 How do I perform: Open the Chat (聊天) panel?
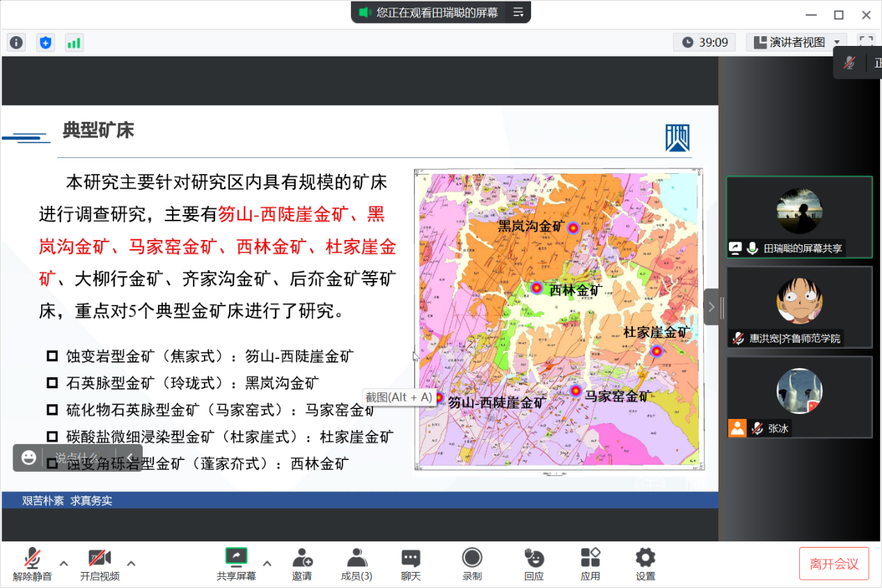pos(411,564)
